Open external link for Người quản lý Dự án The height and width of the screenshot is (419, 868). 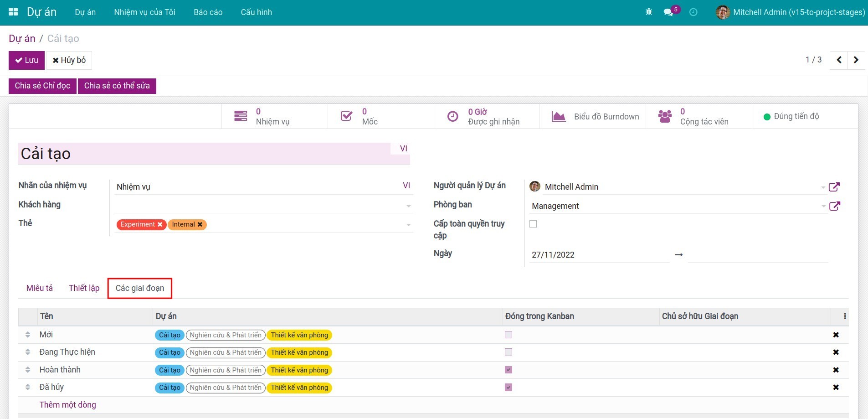coord(834,187)
